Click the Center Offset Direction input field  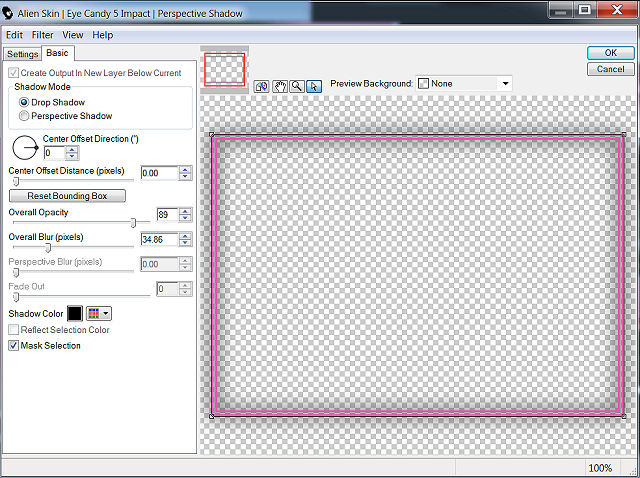click(54, 153)
